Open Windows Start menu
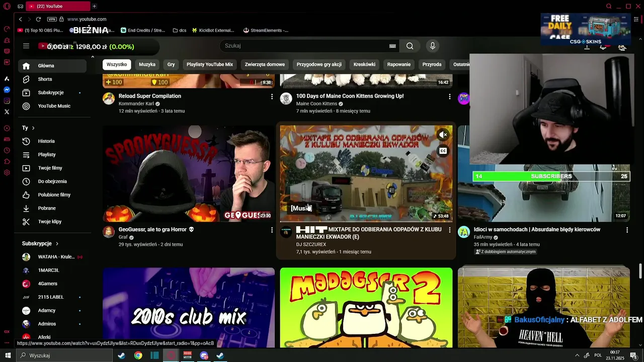The width and height of the screenshot is (644, 362). click(8, 355)
